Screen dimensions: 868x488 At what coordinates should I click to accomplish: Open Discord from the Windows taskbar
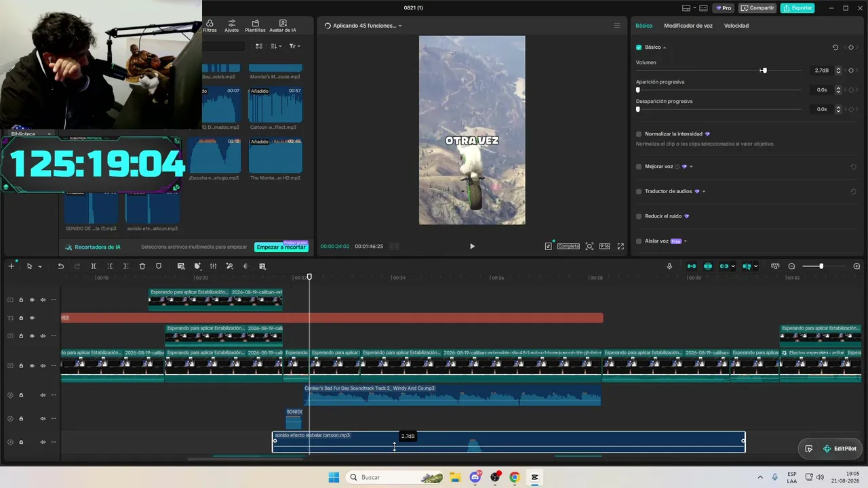pyautogui.click(x=475, y=477)
